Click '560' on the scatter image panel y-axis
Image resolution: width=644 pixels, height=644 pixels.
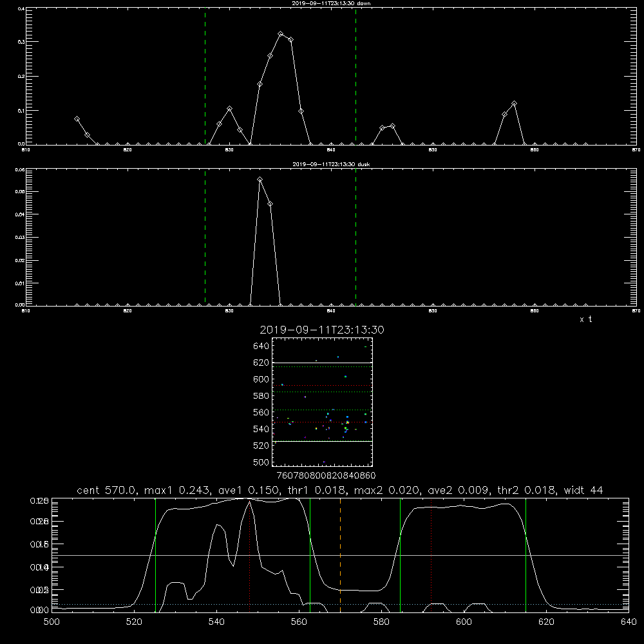[261, 412]
